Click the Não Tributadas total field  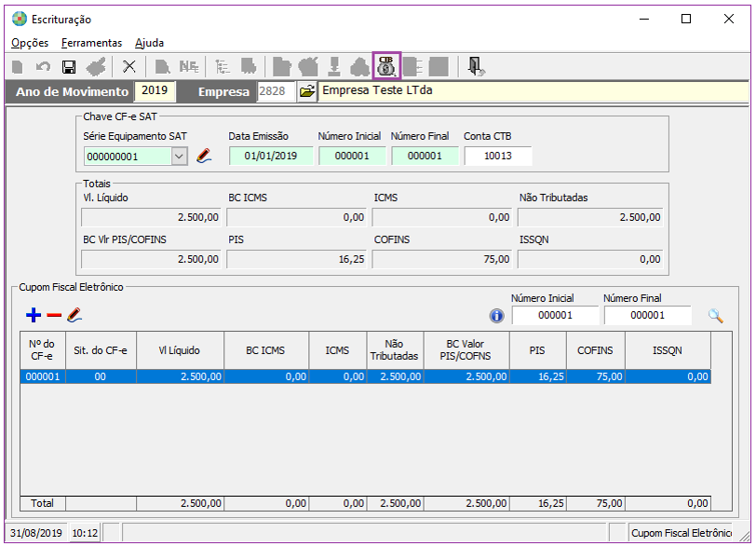click(590, 217)
